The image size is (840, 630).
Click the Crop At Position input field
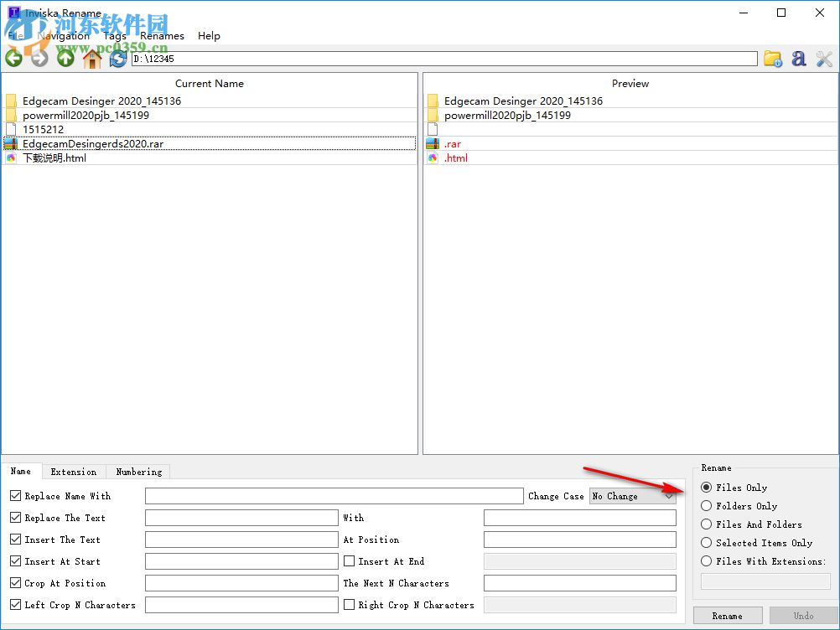241,583
